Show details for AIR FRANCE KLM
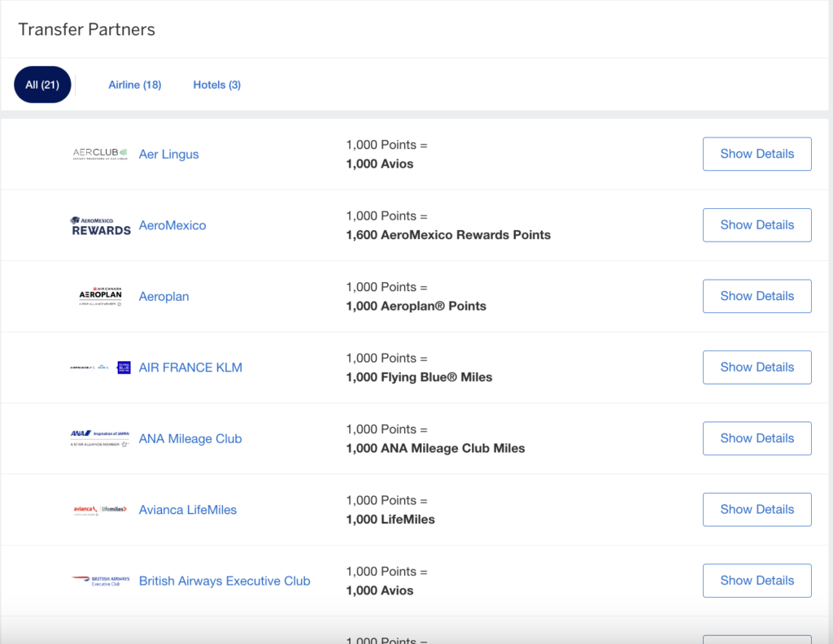 [x=757, y=368]
